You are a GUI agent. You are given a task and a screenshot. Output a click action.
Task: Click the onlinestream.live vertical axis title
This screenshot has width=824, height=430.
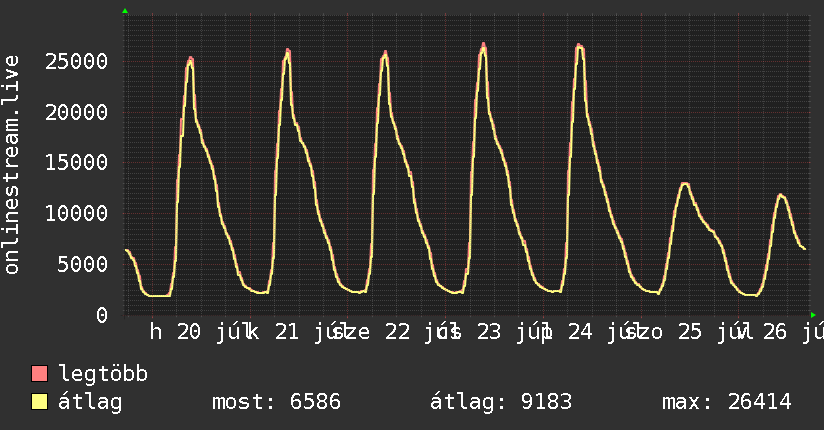tap(12, 165)
